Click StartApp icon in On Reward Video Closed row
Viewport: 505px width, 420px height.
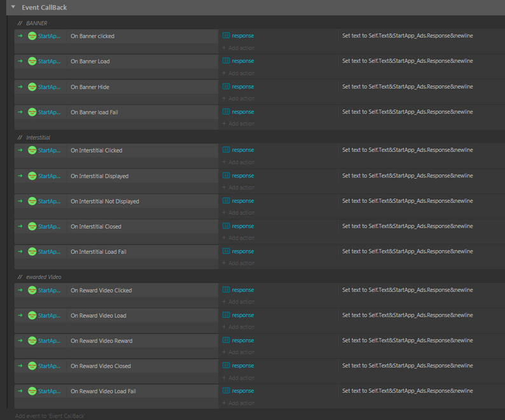(32, 365)
